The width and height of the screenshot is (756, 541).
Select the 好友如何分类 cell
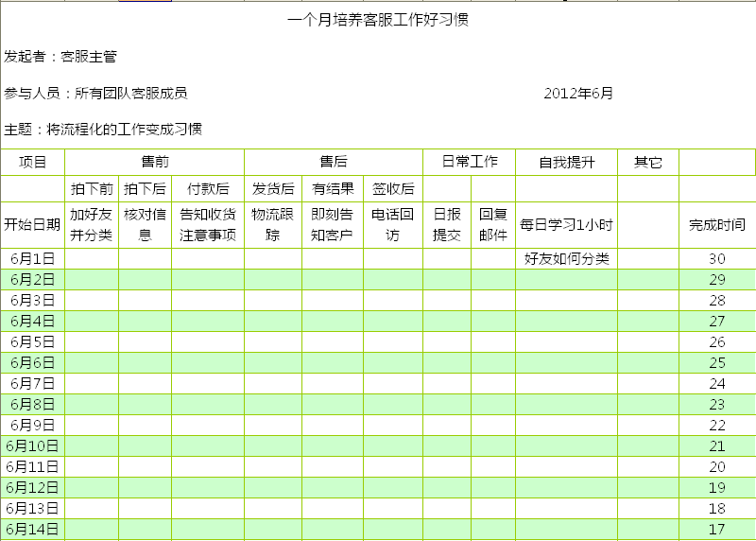point(566,259)
